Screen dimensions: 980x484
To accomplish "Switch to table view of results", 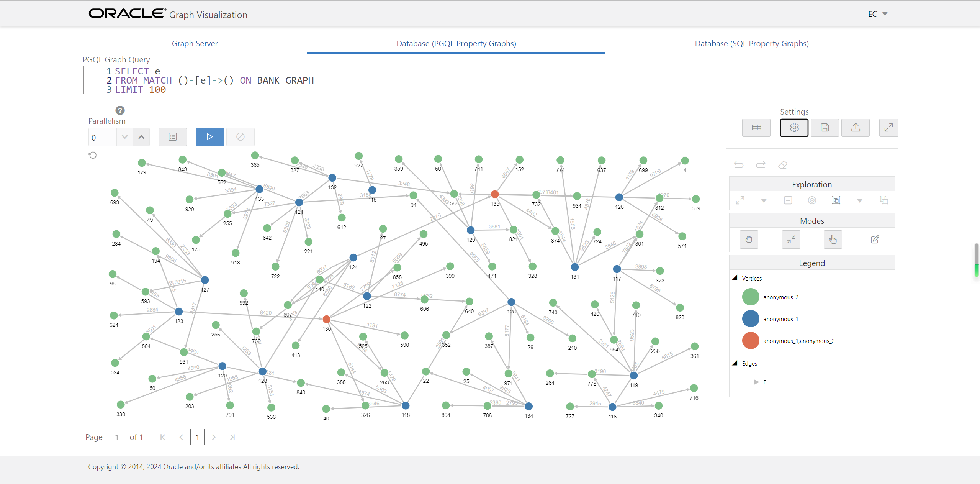I will pos(756,128).
